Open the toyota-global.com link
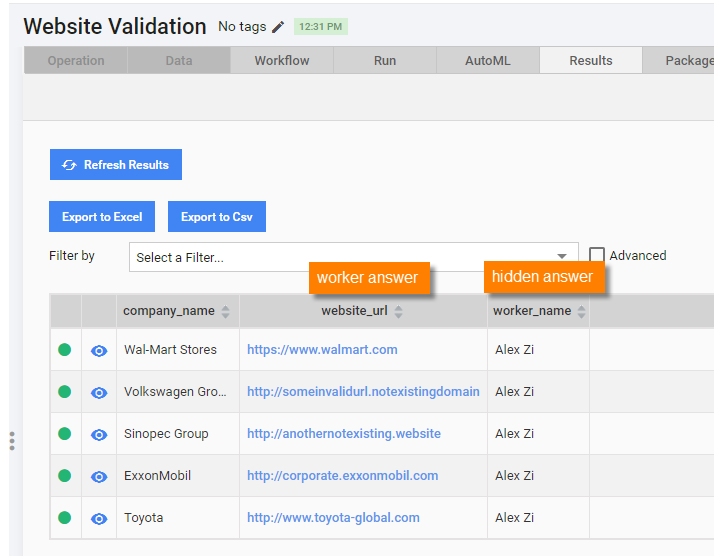The height and width of the screenshot is (556, 724). [333, 518]
